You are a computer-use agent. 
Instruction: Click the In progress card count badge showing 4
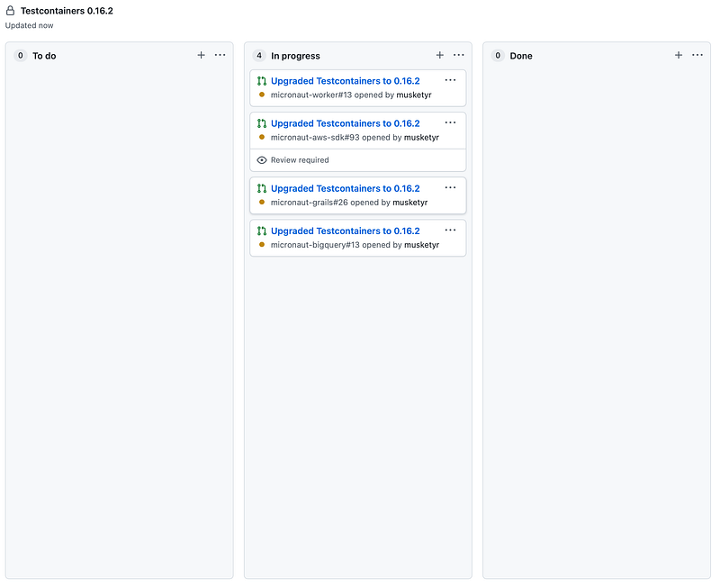(x=259, y=56)
